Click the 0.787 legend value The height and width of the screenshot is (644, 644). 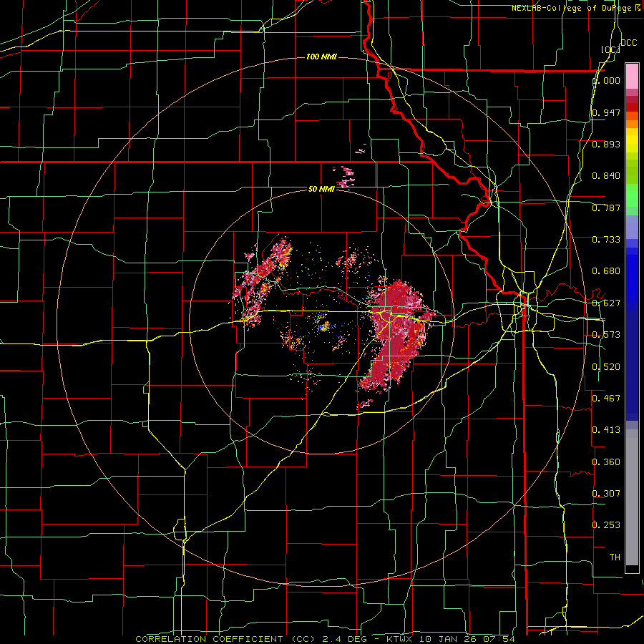pyautogui.click(x=606, y=208)
